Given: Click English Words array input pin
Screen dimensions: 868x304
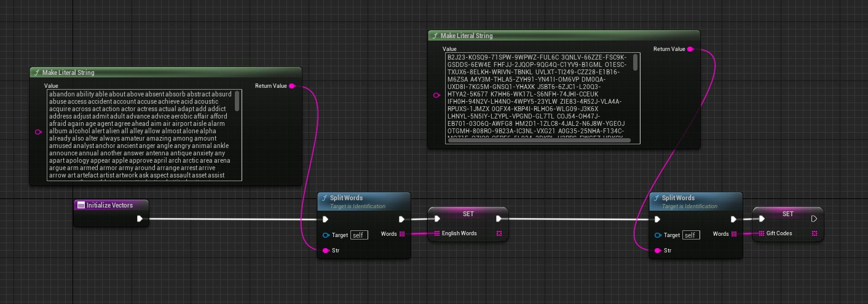Looking at the screenshot, I should pos(437,233).
